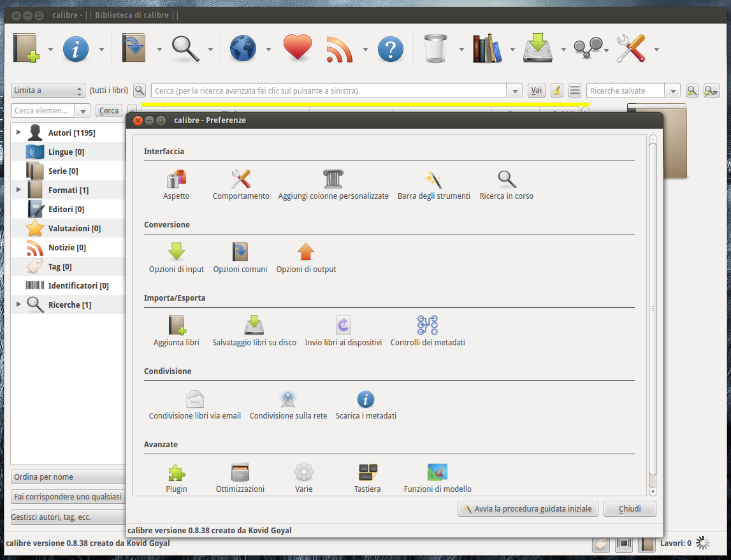The image size is (731, 560).
Task: Click the orange RSS fetch-news toolbar icon
Action: pyautogui.click(x=340, y=49)
